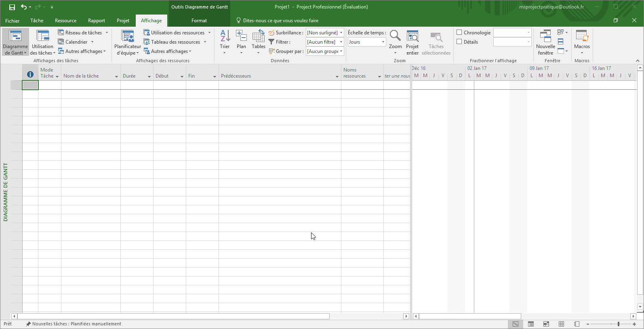Click the Réorganiser tout icon in Fenêtre group
Viewport: 644px width, 329px height.
coord(560,42)
